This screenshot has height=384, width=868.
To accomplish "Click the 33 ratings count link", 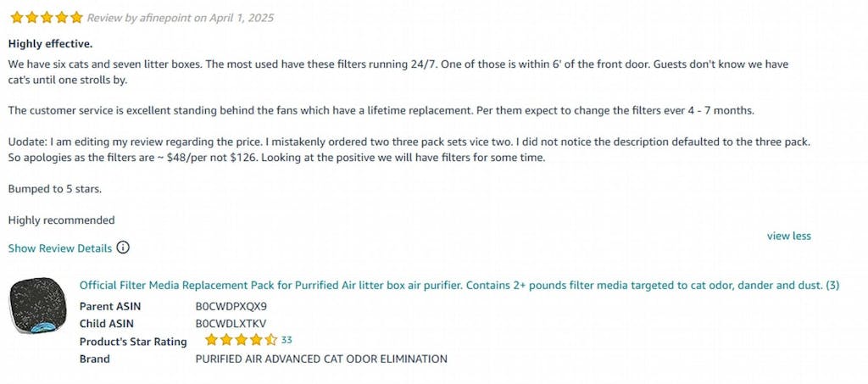I will click(x=287, y=340).
